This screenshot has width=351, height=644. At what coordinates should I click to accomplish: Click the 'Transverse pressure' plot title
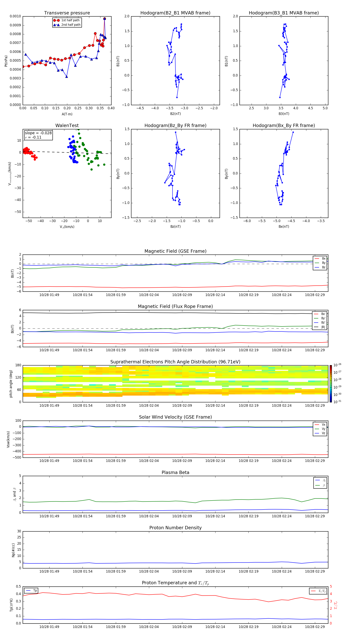[67, 13]
